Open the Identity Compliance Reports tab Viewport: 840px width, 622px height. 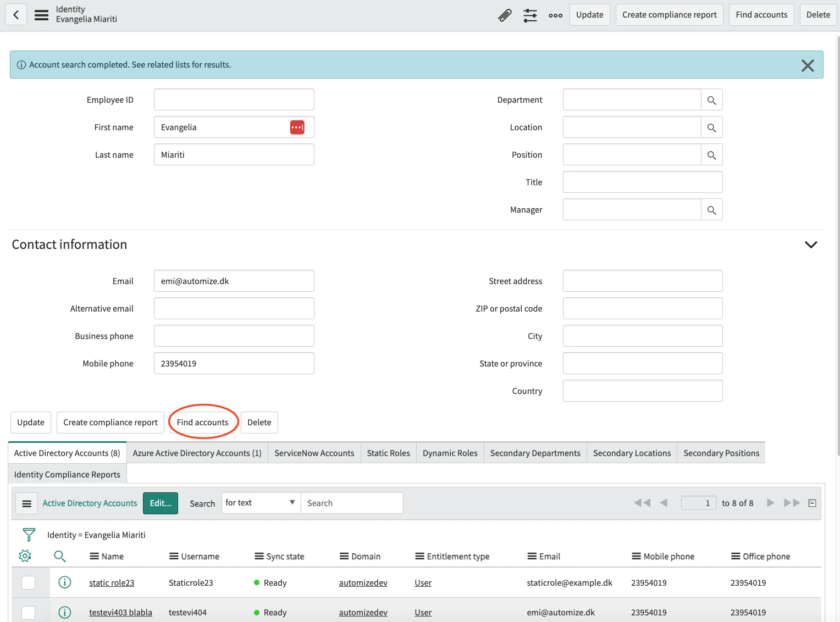(67, 474)
